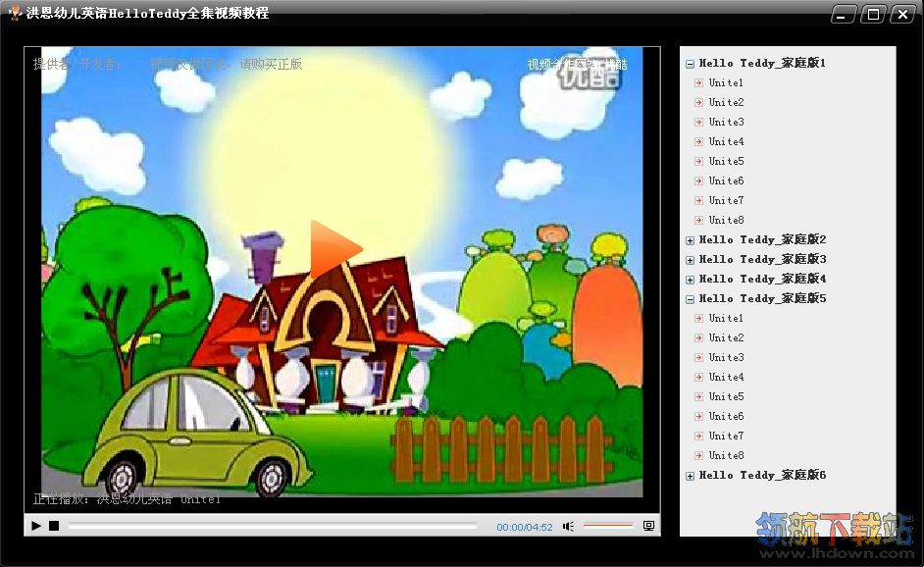Click arrow icon of Unite3 under 家庭版5
This screenshot has width=924, height=567.
[699, 358]
